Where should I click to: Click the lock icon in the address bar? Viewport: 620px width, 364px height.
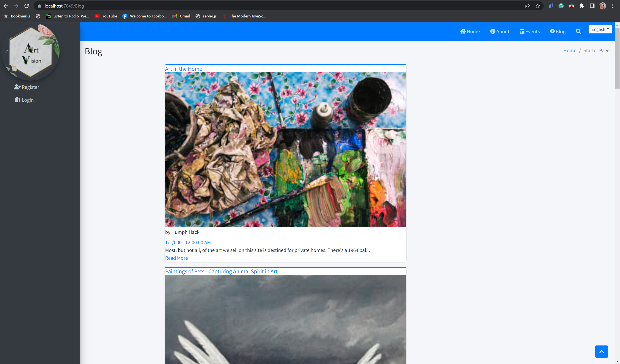[39, 6]
